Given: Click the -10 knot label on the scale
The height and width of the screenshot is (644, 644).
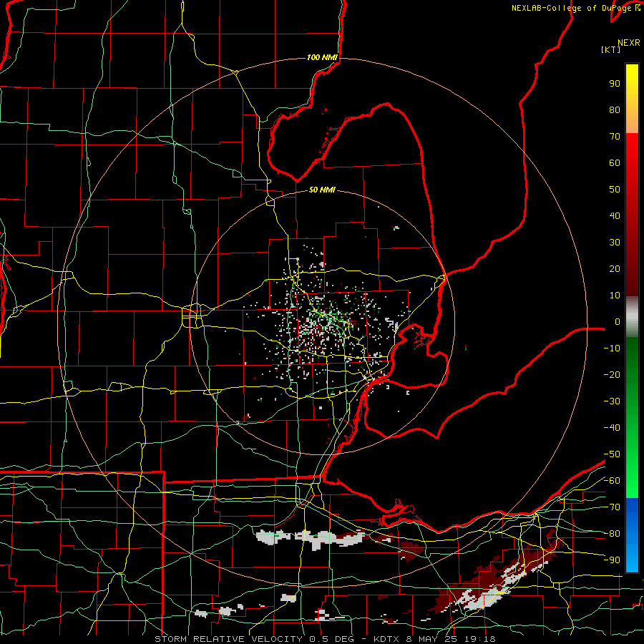Looking at the screenshot, I should pos(612,348).
